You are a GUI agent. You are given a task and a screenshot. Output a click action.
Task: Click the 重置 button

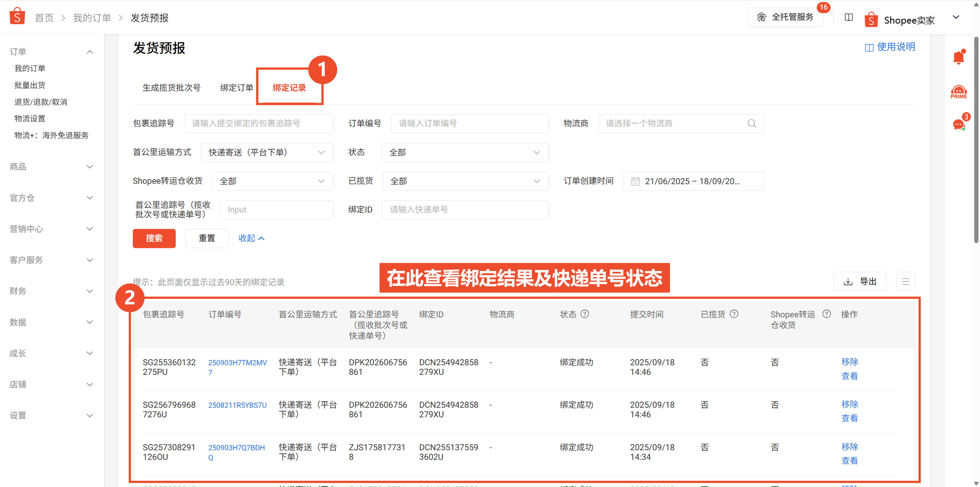[206, 238]
